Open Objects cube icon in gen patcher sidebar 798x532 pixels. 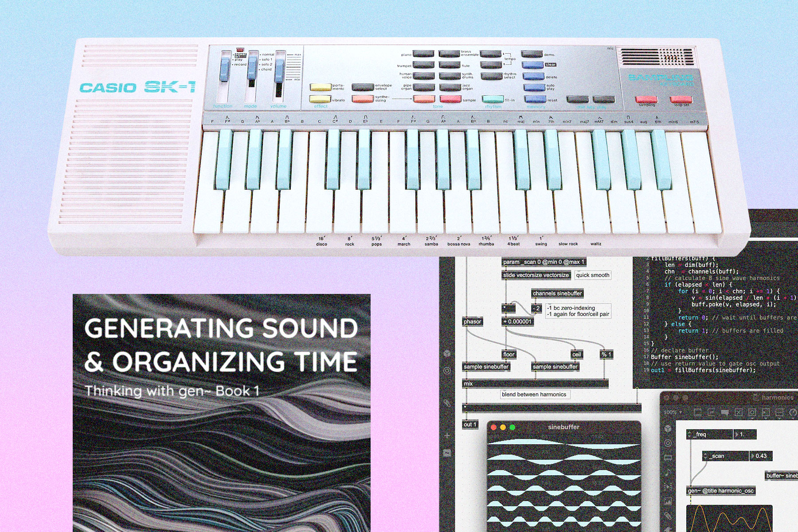[447, 353]
